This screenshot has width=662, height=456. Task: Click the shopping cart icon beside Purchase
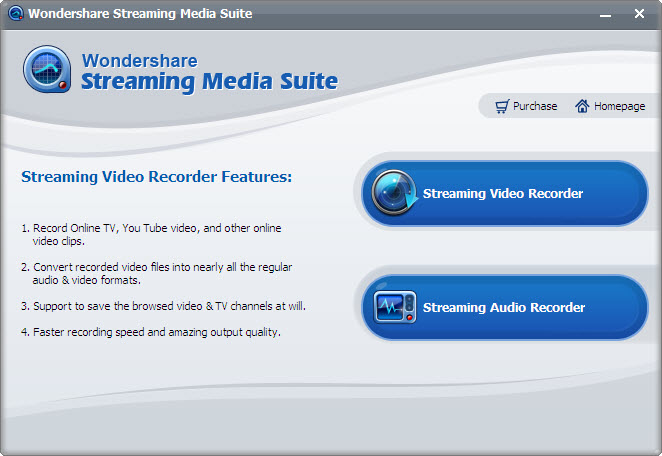pos(502,106)
